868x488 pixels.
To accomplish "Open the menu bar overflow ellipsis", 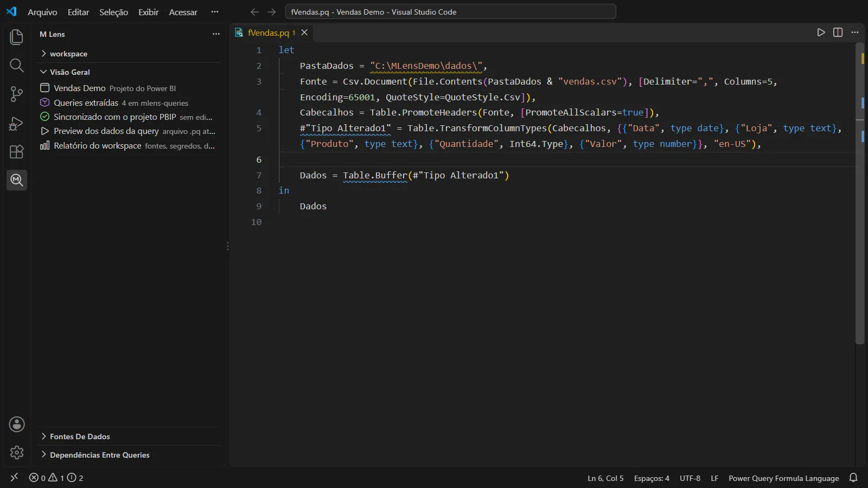I will tap(215, 12).
